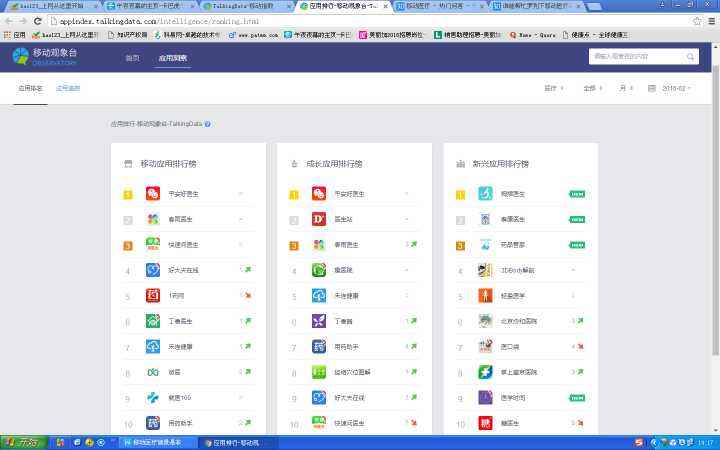The image size is (720, 450).
Task: Click 移动应用排行榜 card heading
Action: [168, 164]
